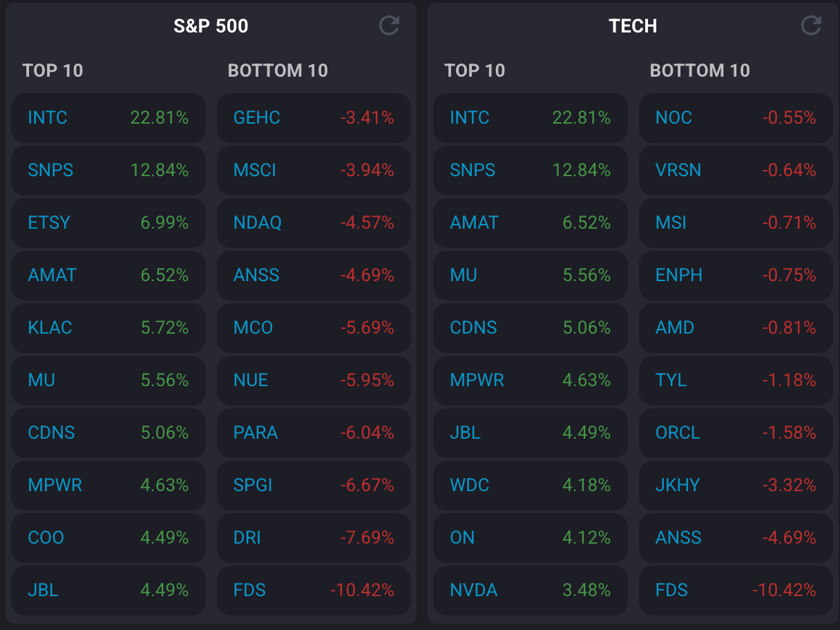Open INTC ticker in S&P 500 top 10

click(48, 118)
